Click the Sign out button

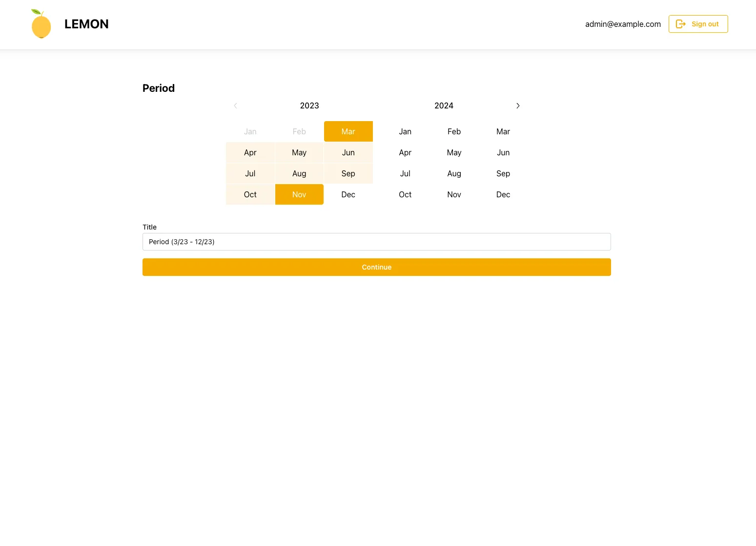pyautogui.click(x=698, y=23)
